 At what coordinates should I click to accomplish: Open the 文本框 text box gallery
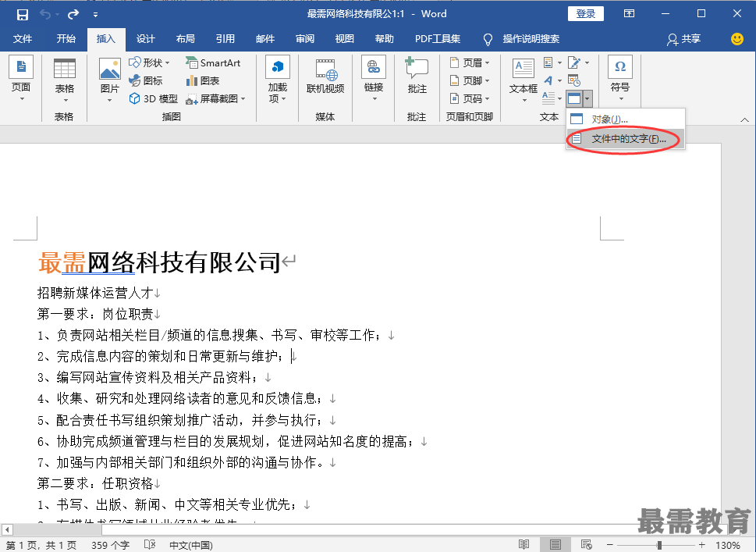pos(524,80)
